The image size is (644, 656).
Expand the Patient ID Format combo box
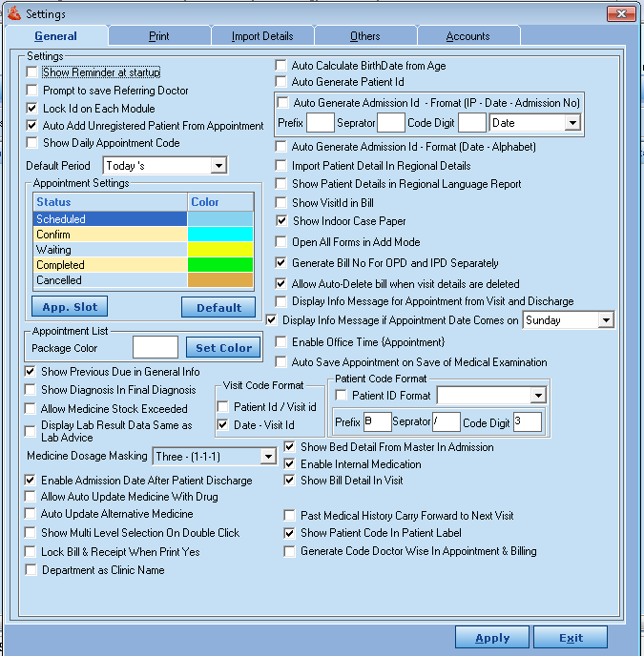tap(538, 396)
